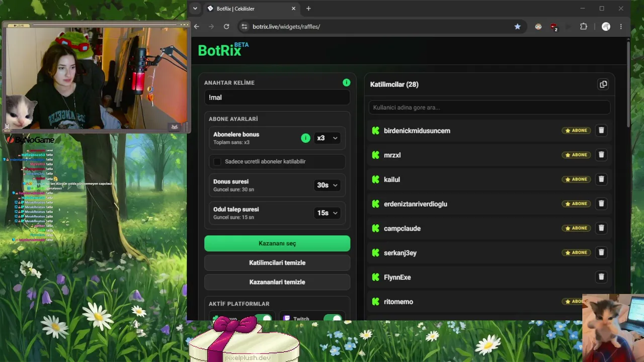
Task: Open the red extension with badge 2
Action: [553, 27]
